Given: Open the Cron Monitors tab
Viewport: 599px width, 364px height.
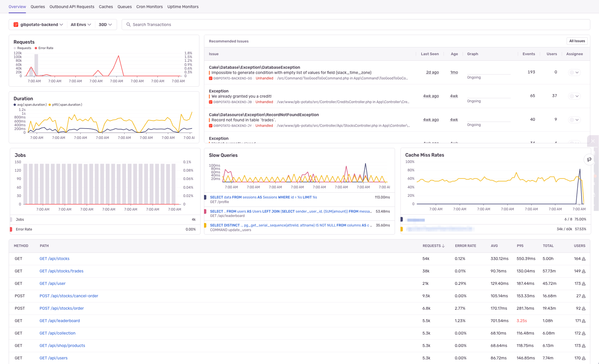Looking at the screenshot, I should tap(149, 7).
